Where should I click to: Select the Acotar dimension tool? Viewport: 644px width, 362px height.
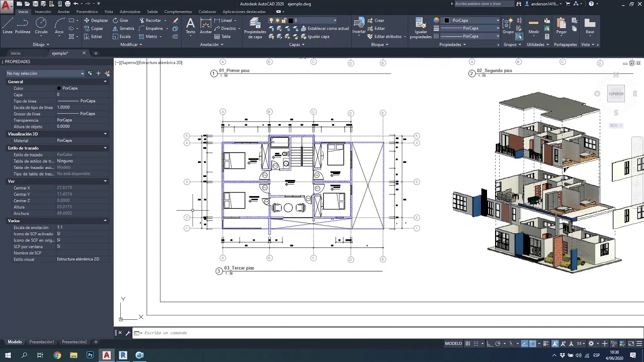[x=206, y=26]
